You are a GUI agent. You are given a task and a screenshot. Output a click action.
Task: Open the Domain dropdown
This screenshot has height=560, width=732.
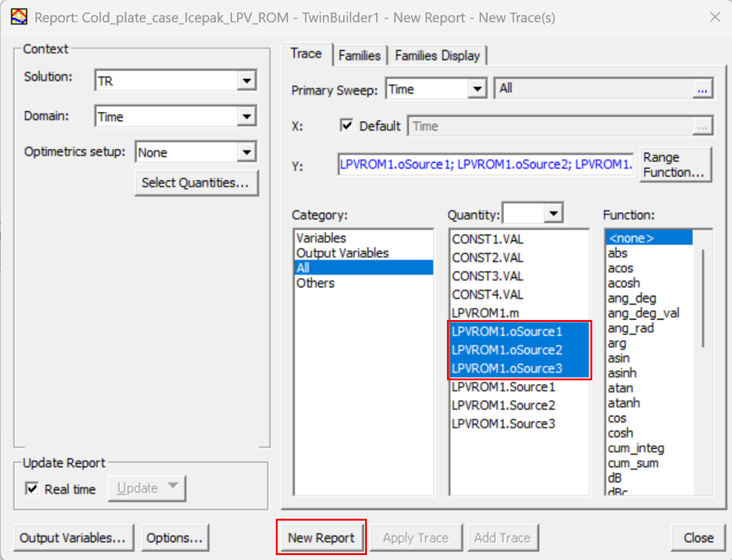click(x=247, y=116)
